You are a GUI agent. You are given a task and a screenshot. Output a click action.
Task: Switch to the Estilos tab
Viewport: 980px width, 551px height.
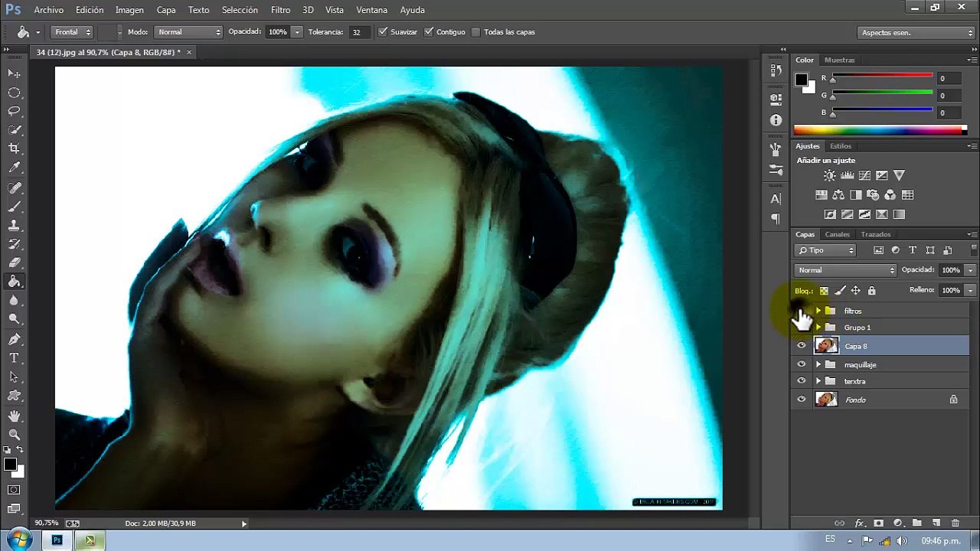(841, 146)
